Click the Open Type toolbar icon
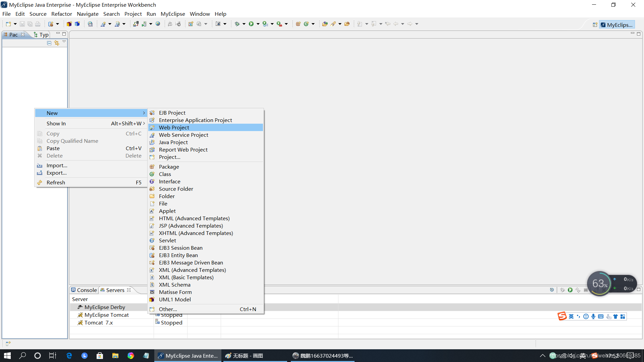The height and width of the screenshot is (362, 644). (x=325, y=24)
